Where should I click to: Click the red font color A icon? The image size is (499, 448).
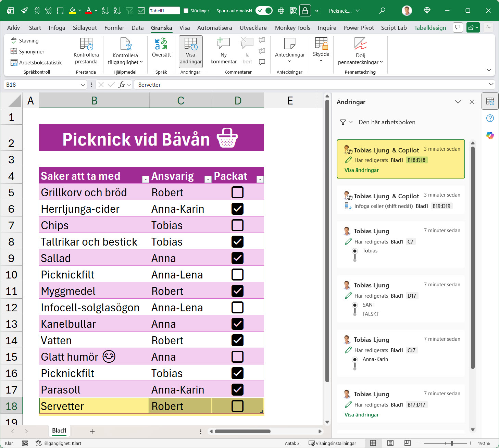(x=89, y=11)
